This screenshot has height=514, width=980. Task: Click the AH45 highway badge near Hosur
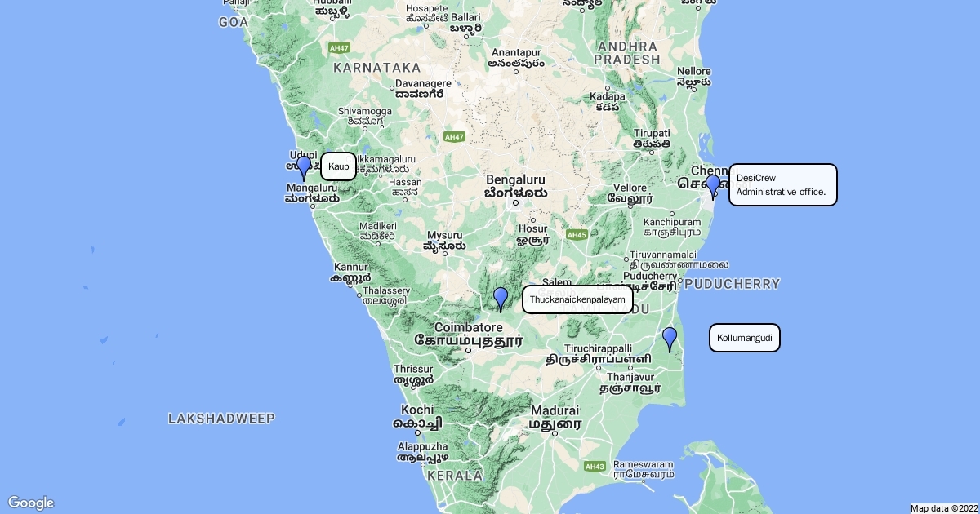577,235
